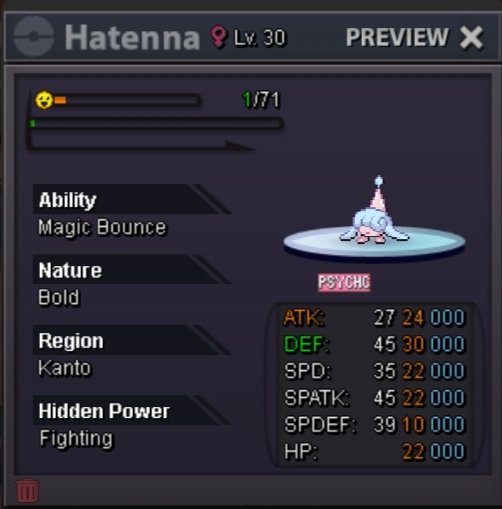Click the SPDEF stat row
The height and width of the screenshot is (509, 502).
coord(374,425)
